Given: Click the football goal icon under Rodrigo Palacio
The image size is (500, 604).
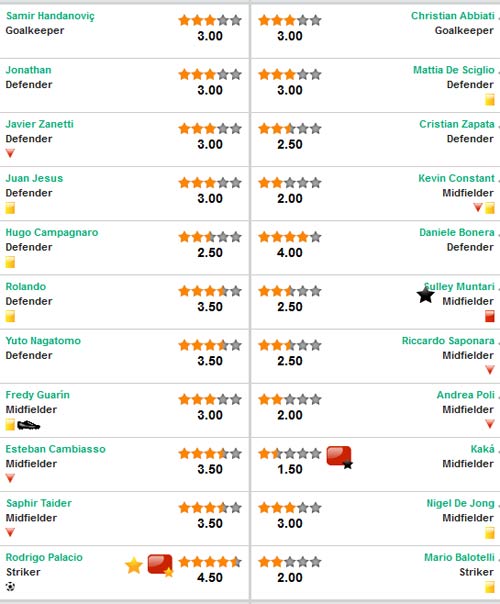Looking at the screenshot, I should point(10,587).
